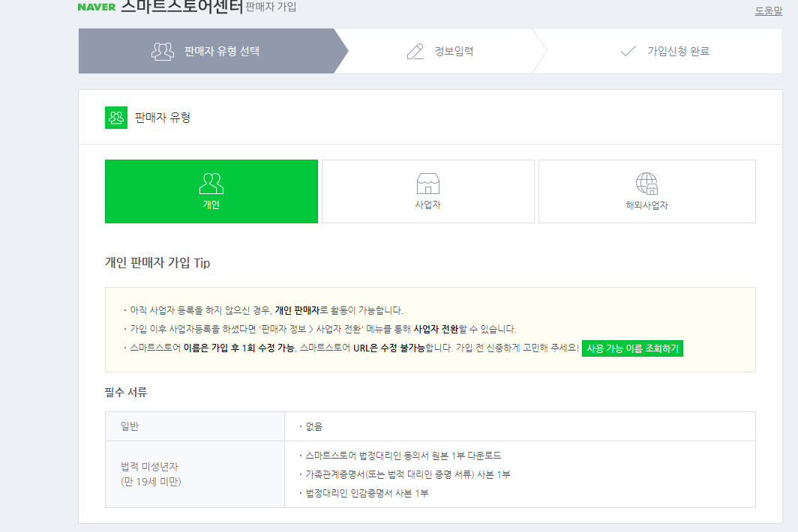Click the green 판매자 유형 header icon
Screen dimensions: 798x532
(x=116, y=118)
